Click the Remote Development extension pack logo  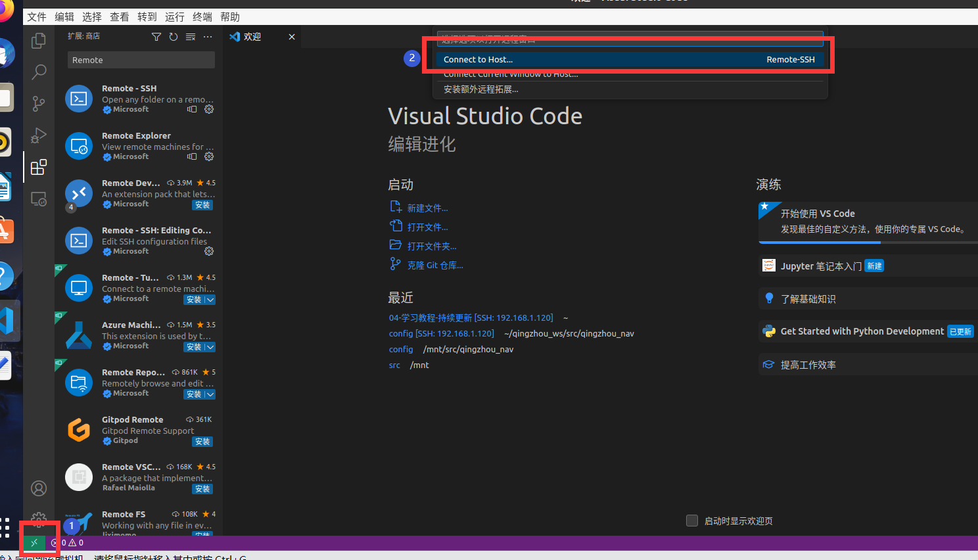[x=79, y=193]
